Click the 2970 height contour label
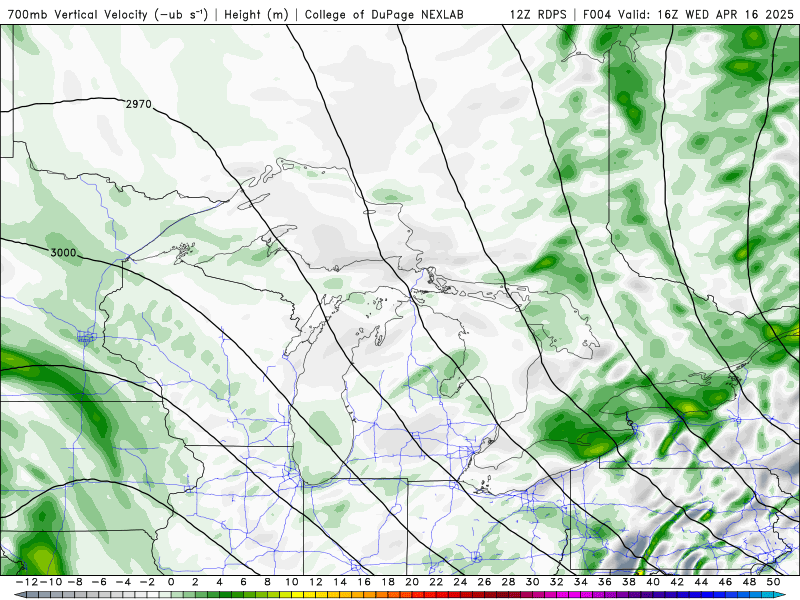 139,104
